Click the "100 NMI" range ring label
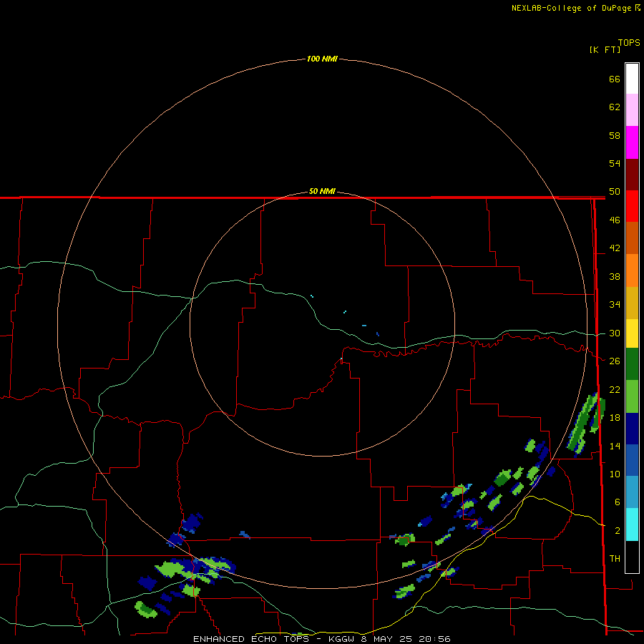Image resolution: width=644 pixels, height=644 pixels. tap(322, 59)
